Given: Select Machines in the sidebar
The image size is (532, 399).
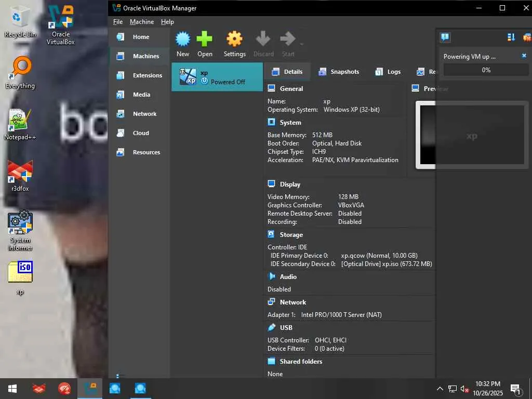Looking at the screenshot, I should pos(139,56).
